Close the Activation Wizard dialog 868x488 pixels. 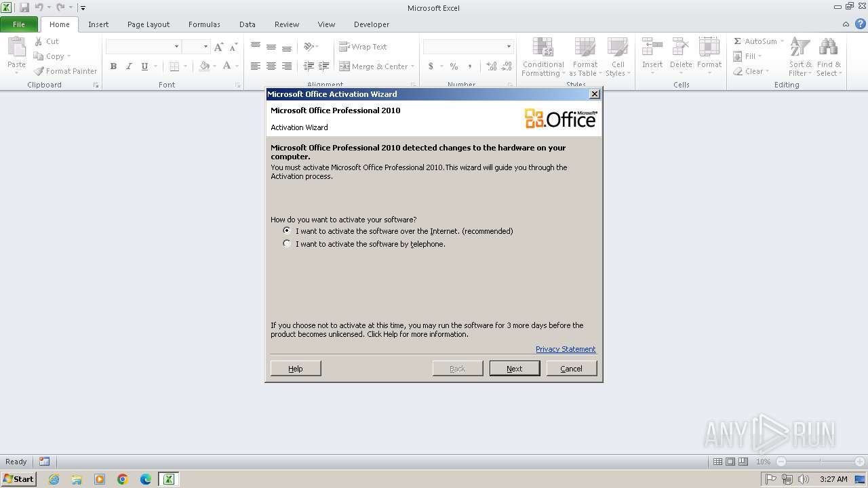pyautogui.click(x=595, y=94)
